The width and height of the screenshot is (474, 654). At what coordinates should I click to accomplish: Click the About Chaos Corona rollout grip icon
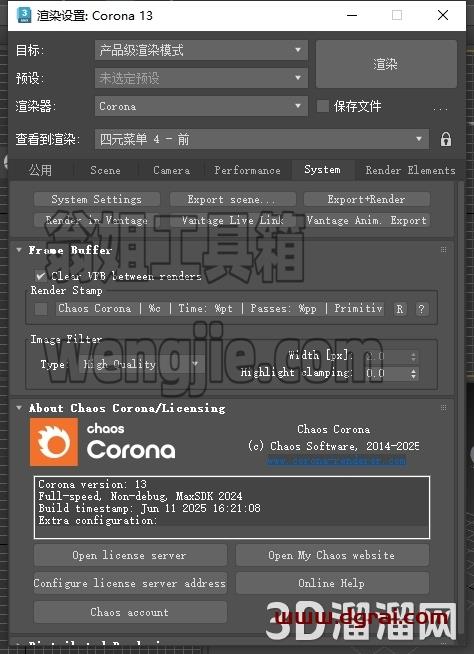click(444, 407)
